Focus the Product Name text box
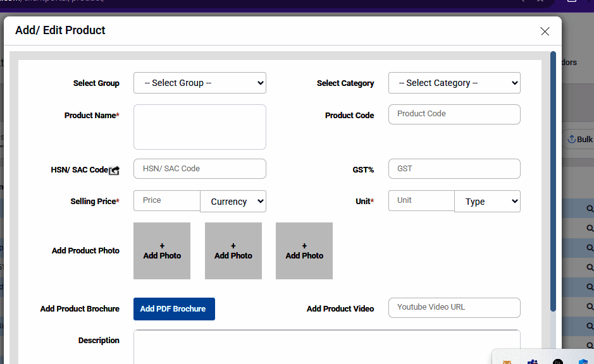This screenshot has height=364, width=594. [x=199, y=127]
